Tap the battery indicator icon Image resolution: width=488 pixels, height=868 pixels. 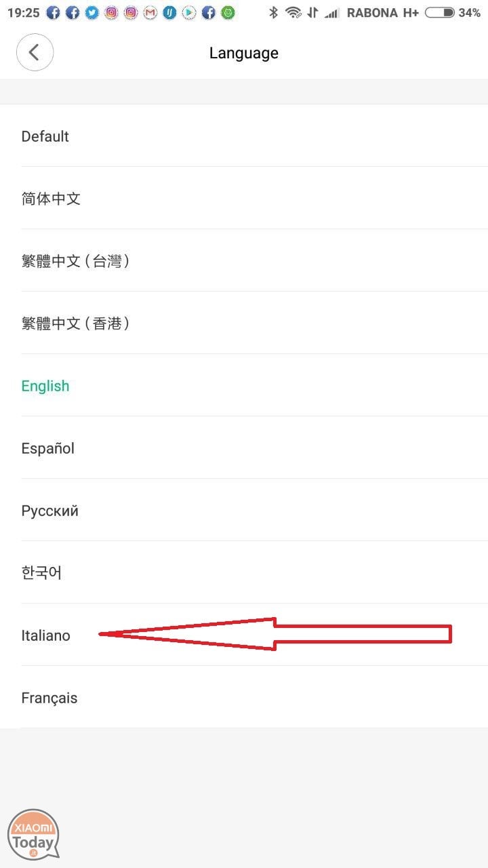(439, 12)
